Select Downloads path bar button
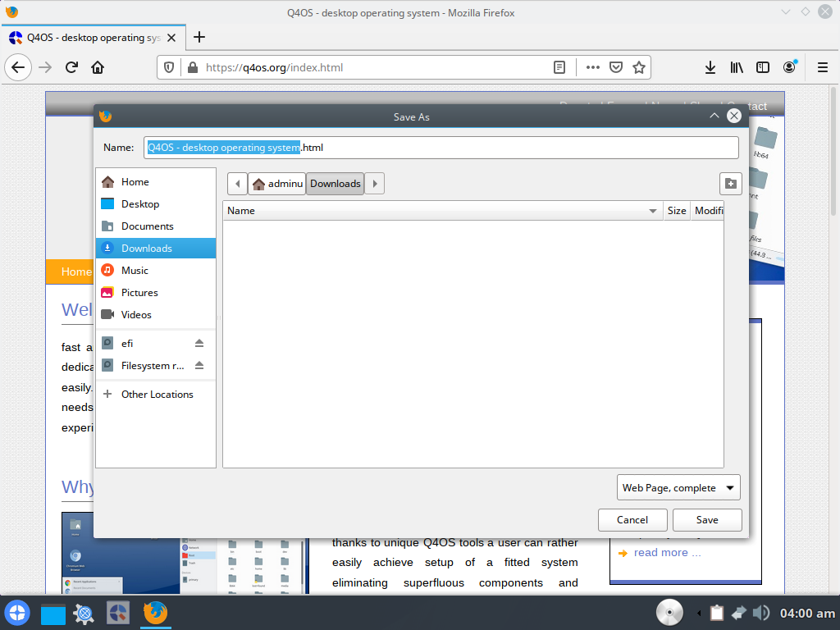 point(336,184)
